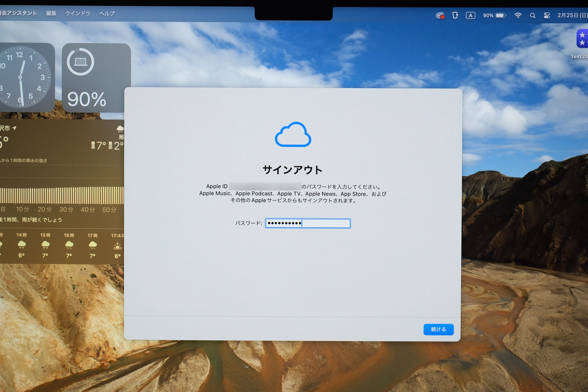
Task: Click the 続ける continue button
Action: [x=438, y=329]
